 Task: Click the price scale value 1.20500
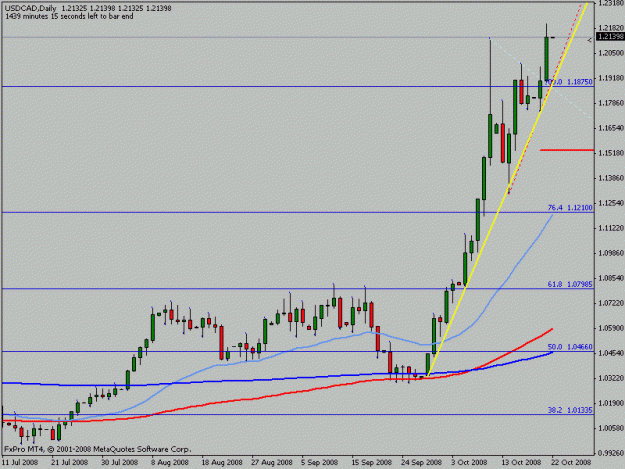tap(611, 53)
